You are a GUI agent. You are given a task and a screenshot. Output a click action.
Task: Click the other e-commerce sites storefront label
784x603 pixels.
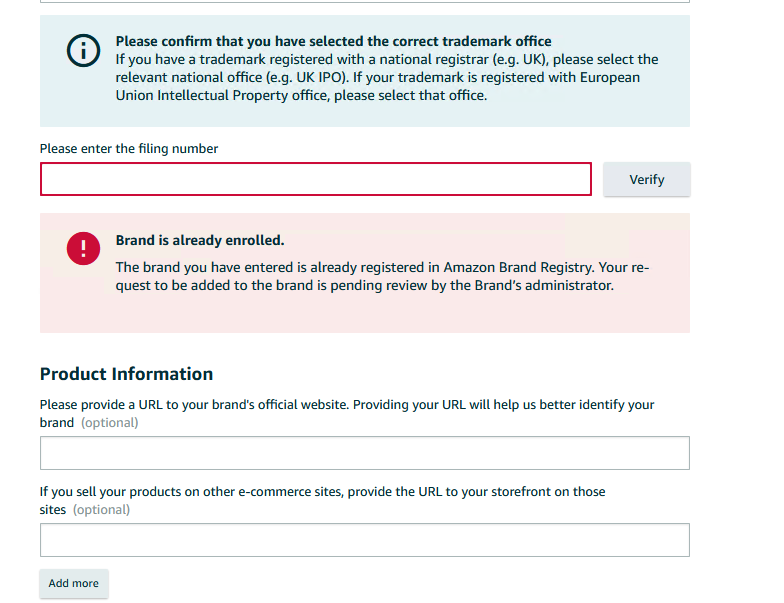click(x=322, y=500)
